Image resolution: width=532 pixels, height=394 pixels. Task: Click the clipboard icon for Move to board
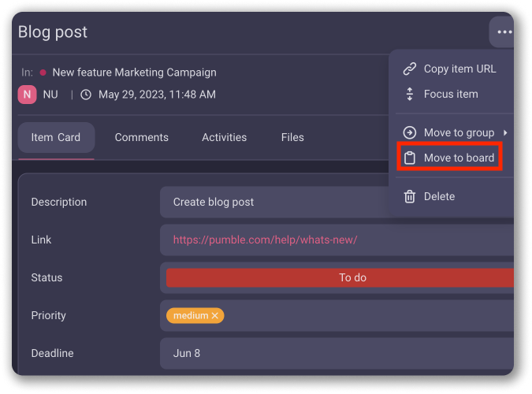pyautogui.click(x=409, y=158)
